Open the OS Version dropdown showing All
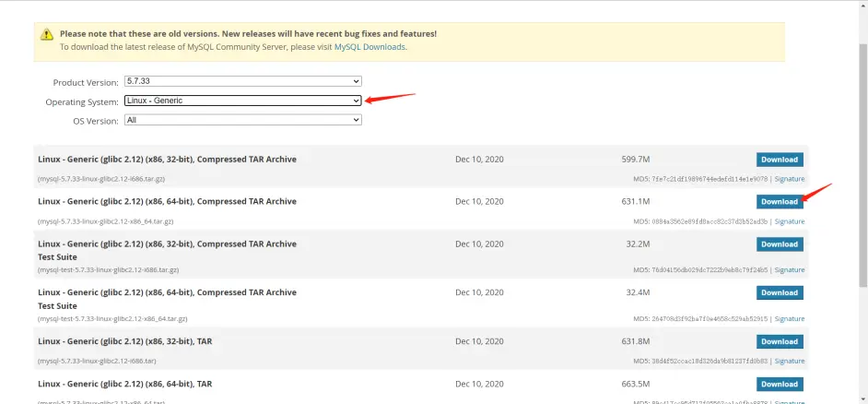 tap(243, 120)
